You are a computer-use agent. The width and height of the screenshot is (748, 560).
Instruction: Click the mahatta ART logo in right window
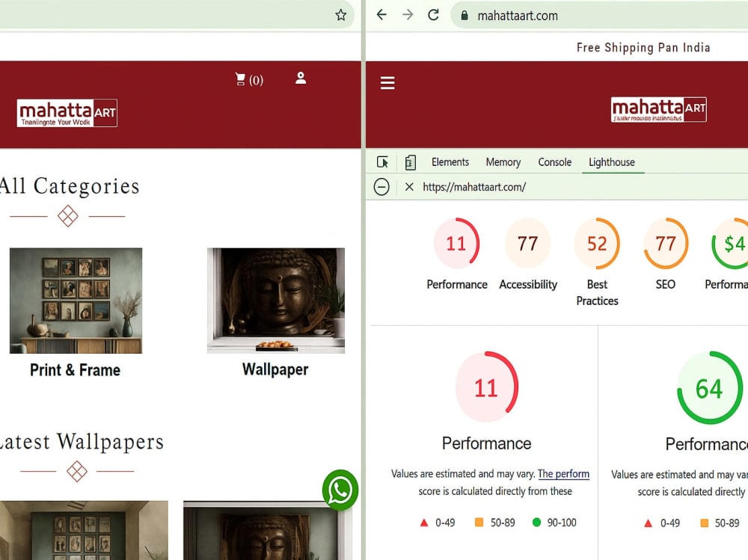pyautogui.click(x=658, y=110)
